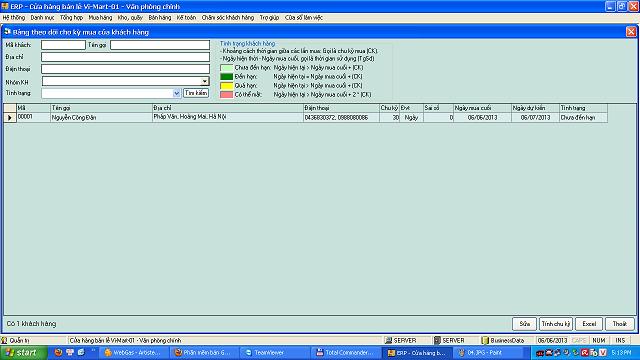The image size is (640, 360).
Task: Open the Hệ thống menu
Action: click(x=13, y=18)
